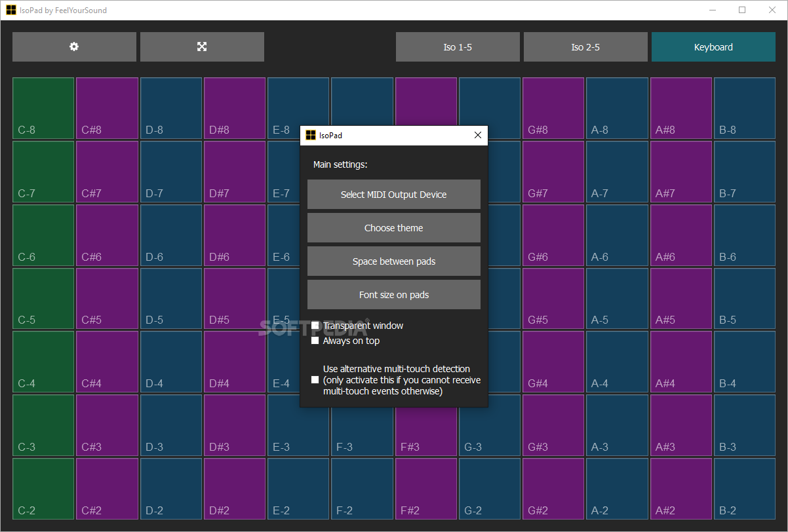Tap the G#5 pad
The width and height of the screenshot is (788, 532).
[x=553, y=299]
